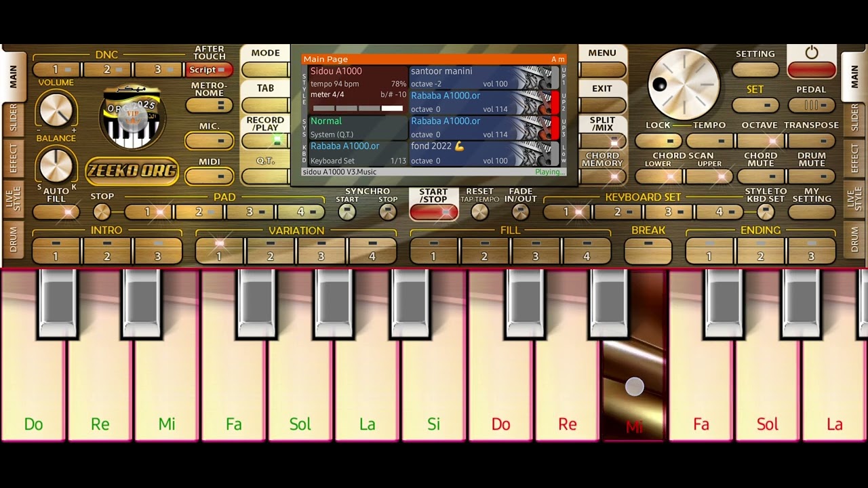Click the Break button
Screen dimensions: 868x488
tap(648, 251)
